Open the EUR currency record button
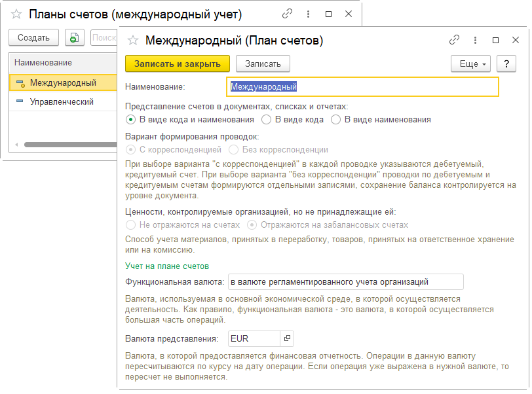This screenshot has width=532, height=394. (287, 338)
